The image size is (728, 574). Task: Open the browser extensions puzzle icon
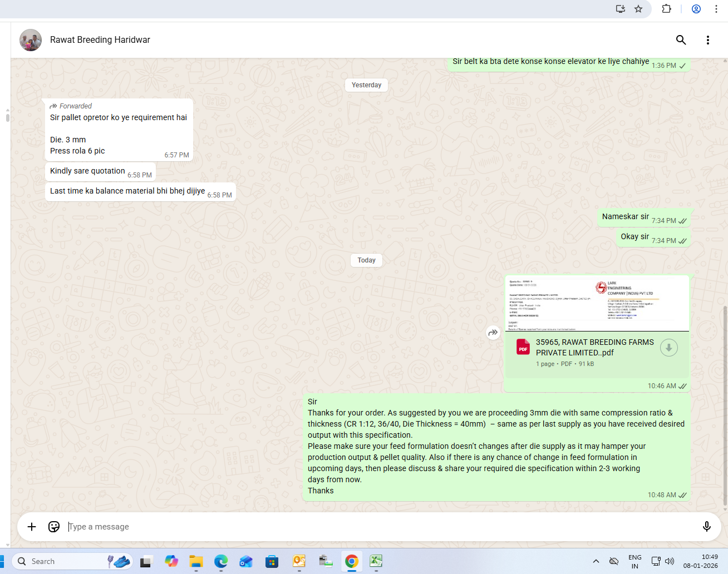click(x=666, y=9)
